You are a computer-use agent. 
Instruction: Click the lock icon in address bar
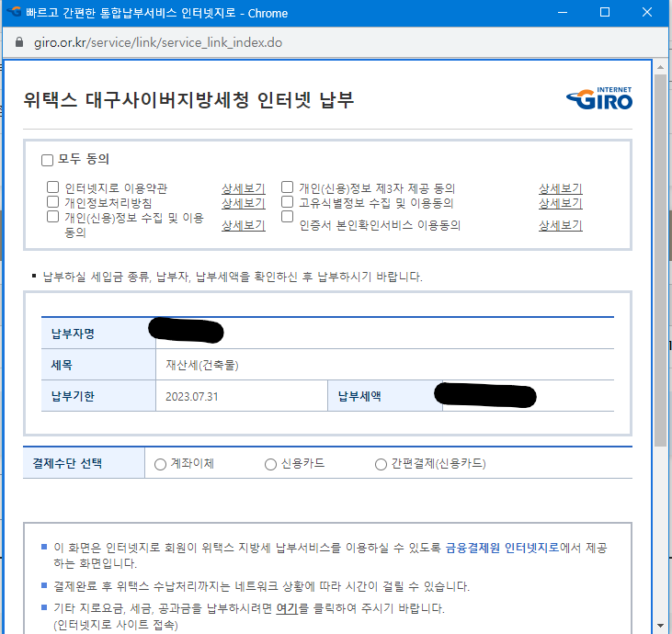pos(19,42)
